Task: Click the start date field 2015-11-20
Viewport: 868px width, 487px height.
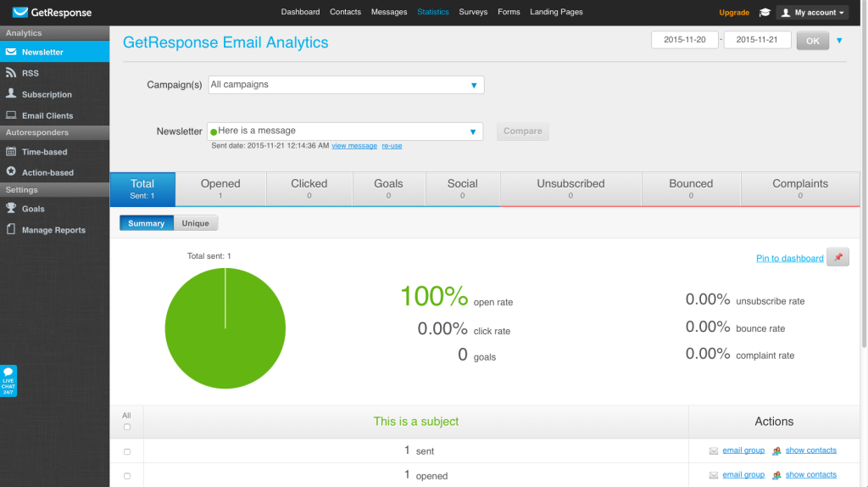Action: pos(685,40)
